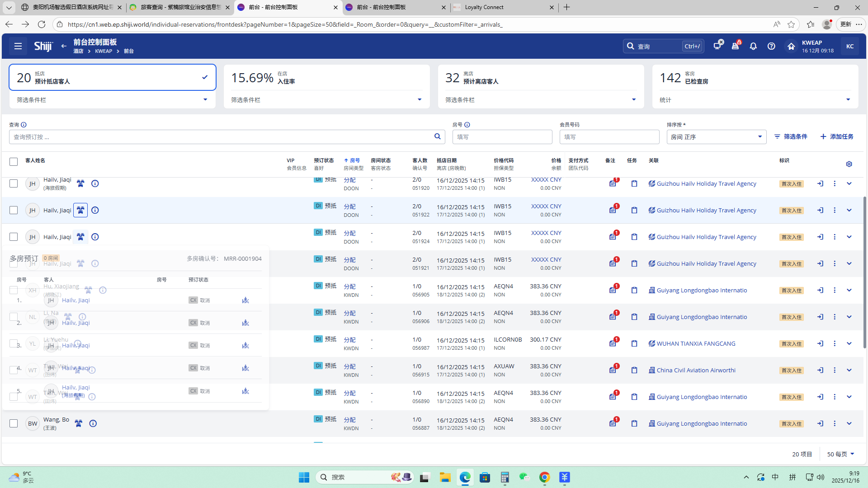Open three-dot menu on China Civil Aviation row
The width and height of the screenshot is (868, 488).
click(835, 370)
